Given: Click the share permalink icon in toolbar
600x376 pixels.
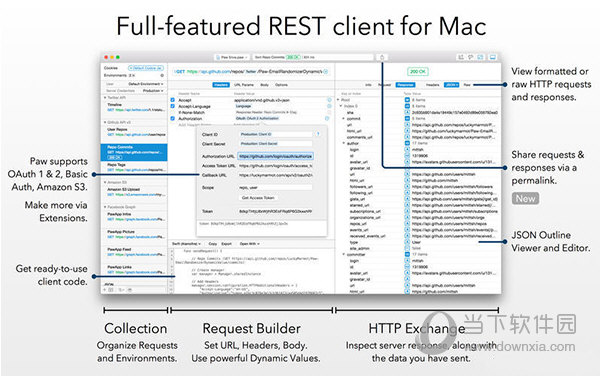Looking at the screenshot, I should tap(382, 57).
